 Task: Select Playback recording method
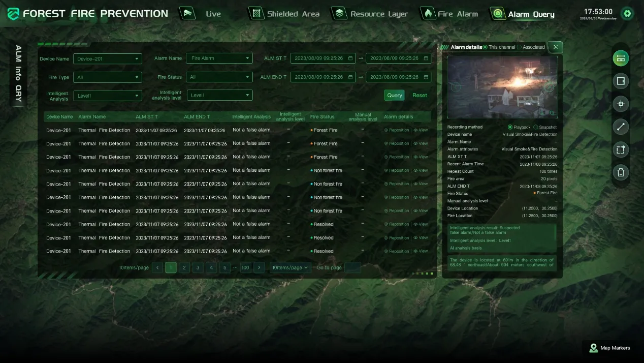pos(510,127)
